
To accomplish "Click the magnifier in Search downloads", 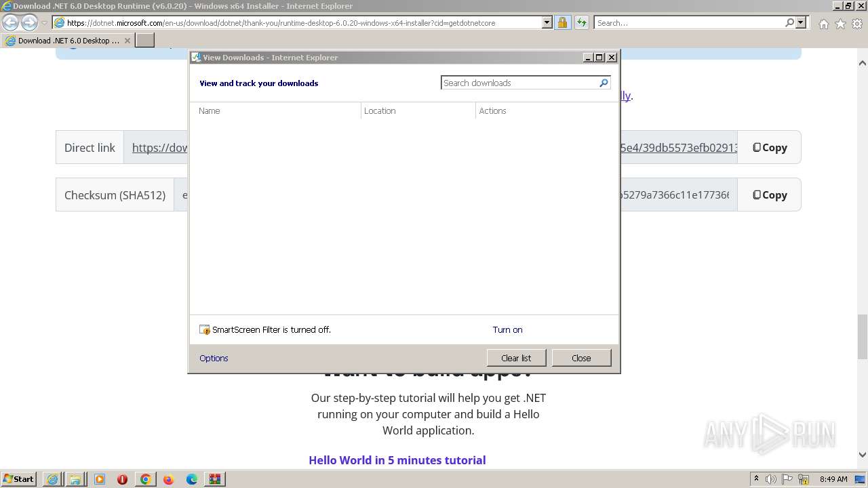I will [x=604, y=83].
